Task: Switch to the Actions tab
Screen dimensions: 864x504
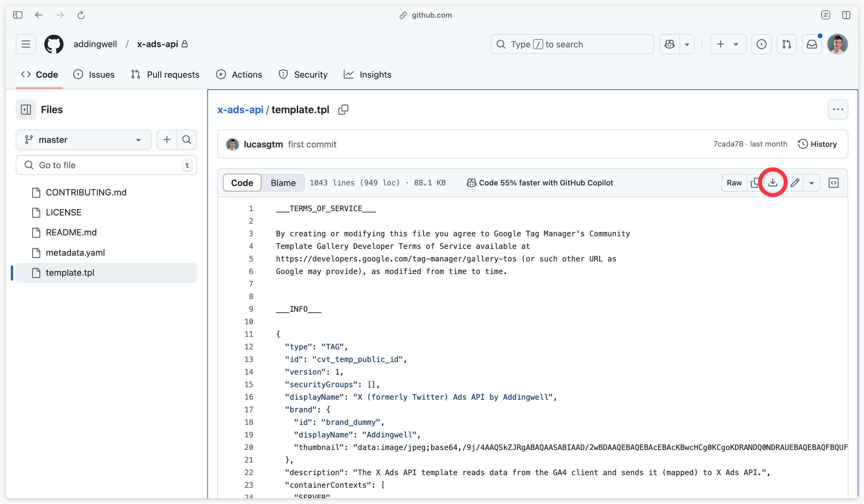Action: [239, 74]
